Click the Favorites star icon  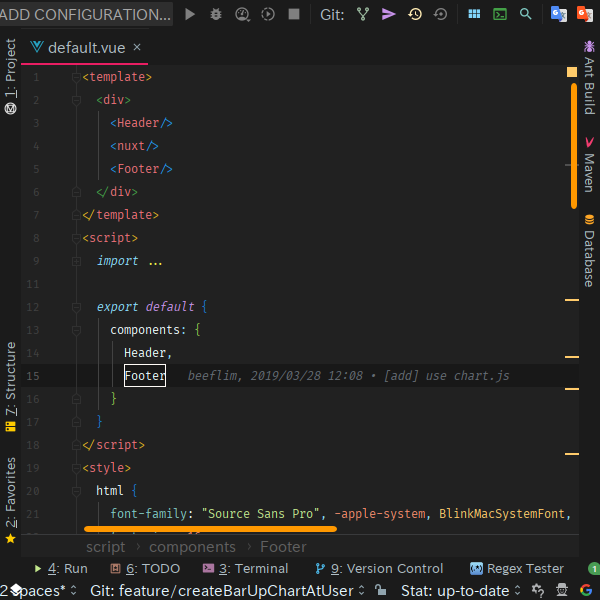tap(10, 539)
